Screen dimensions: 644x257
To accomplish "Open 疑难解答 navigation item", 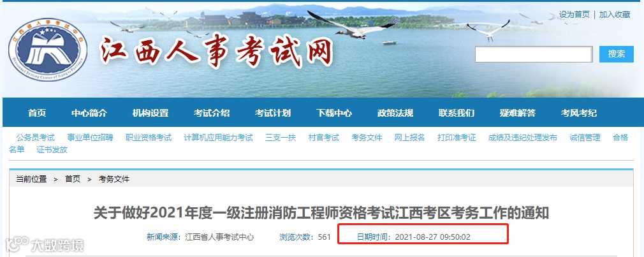I will pyautogui.click(x=518, y=113).
